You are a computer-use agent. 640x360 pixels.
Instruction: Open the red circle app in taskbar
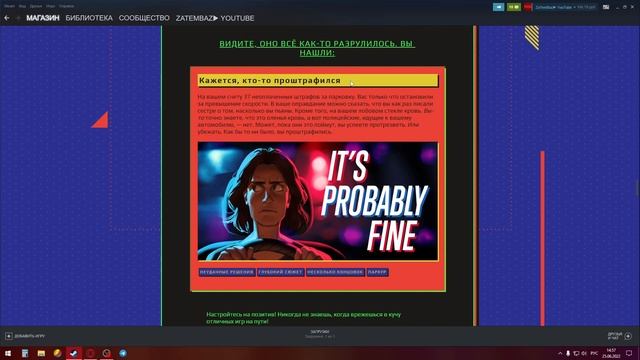tap(90, 353)
